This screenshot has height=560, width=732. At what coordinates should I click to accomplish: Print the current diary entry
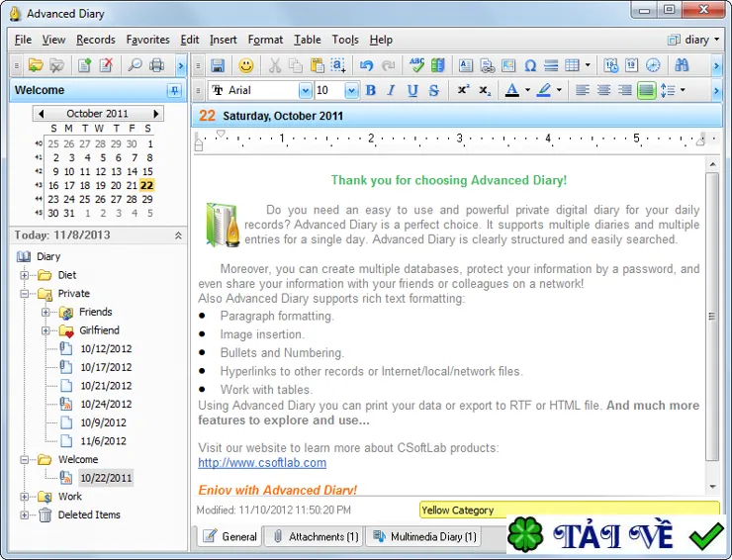point(156,65)
